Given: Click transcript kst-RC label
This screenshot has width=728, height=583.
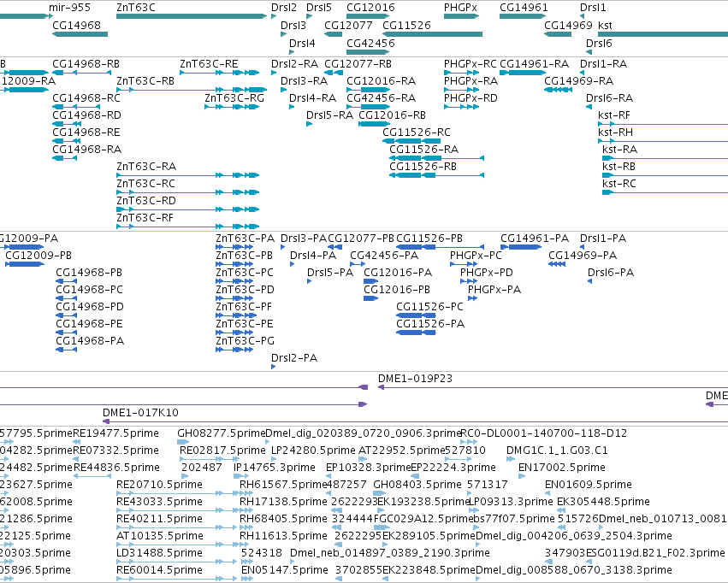Looking at the screenshot, I should pos(619,183).
